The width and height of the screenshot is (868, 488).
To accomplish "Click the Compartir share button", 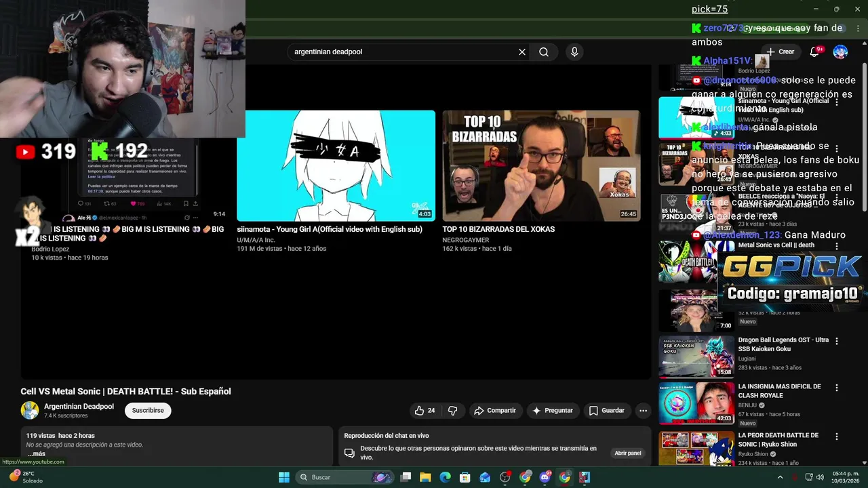I will click(x=495, y=410).
